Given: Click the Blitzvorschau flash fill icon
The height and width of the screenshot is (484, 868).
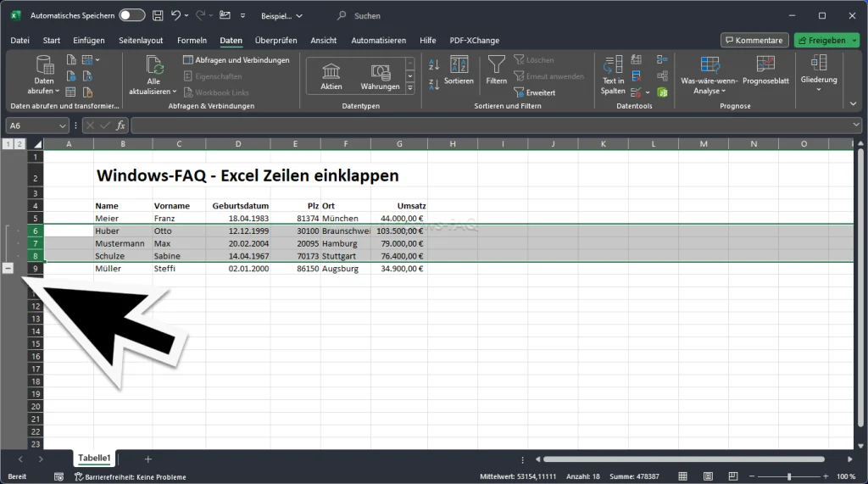Looking at the screenshot, I should point(637,60).
